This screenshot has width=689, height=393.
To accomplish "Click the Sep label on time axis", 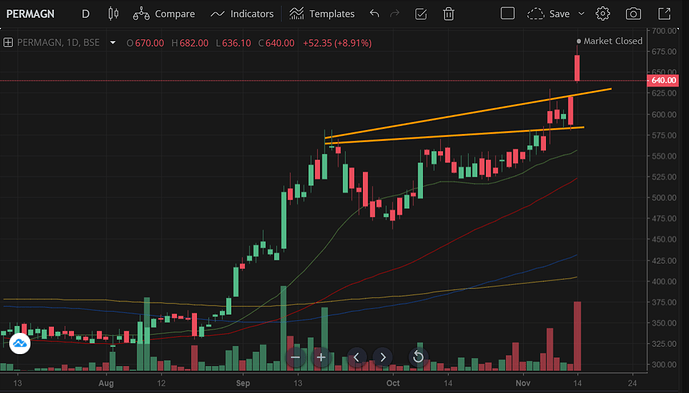I will pos(243,383).
